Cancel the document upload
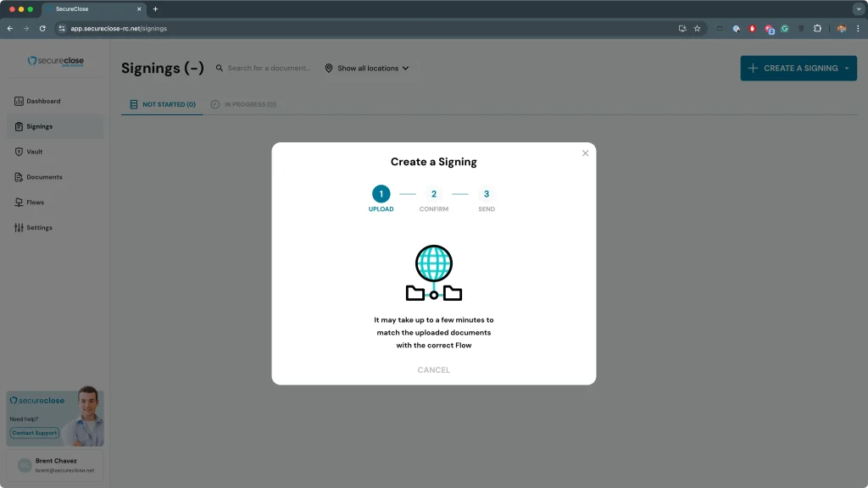 pyautogui.click(x=433, y=370)
